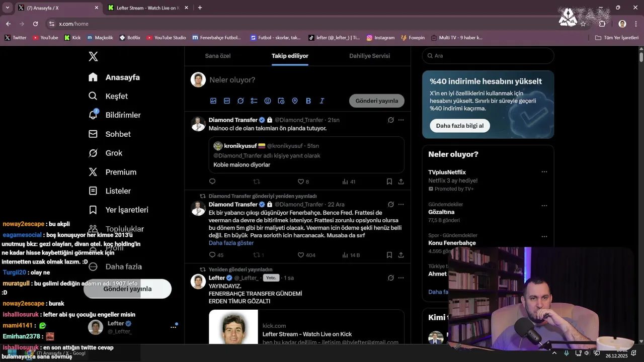This screenshot has height=362, width=644.
Task: Open Grok explain on Mainoo tweet
Action: 391,120
